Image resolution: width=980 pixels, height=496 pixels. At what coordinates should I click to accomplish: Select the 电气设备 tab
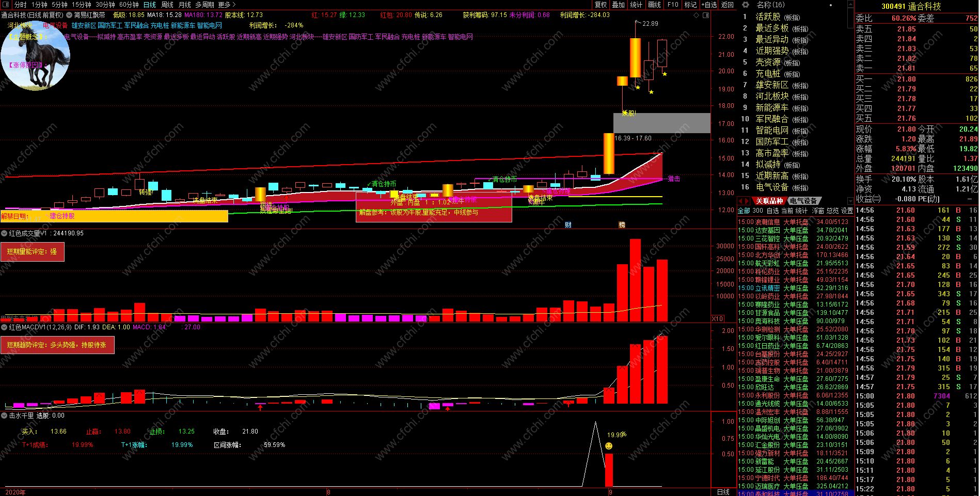[x=803, y=201]
